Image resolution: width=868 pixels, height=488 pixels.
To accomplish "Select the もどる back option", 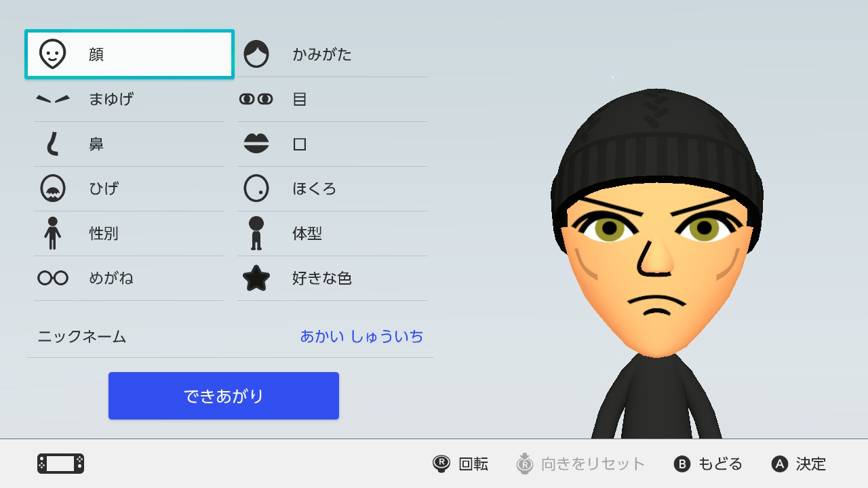I will (708, 464).
